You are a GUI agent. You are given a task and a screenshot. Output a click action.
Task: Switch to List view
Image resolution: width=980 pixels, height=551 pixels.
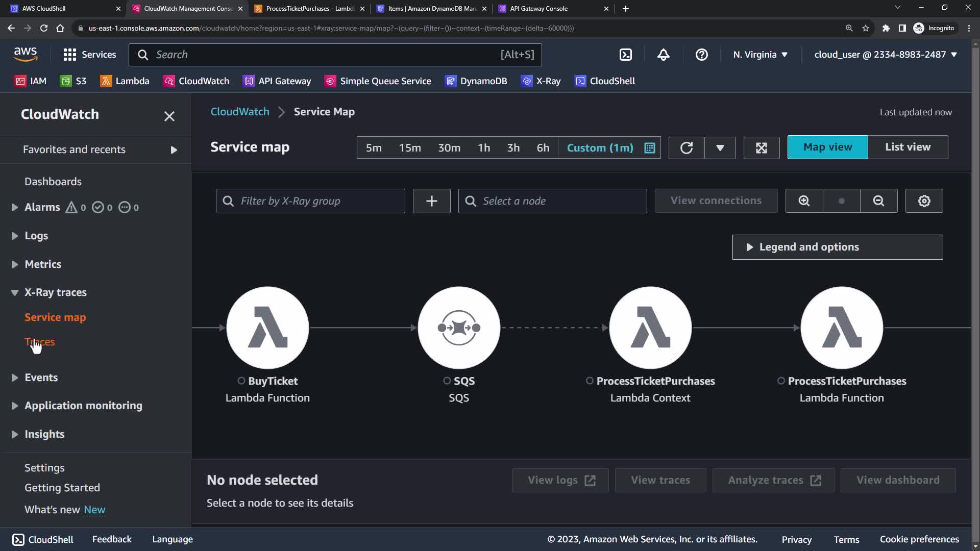click(x=908, y=147)
